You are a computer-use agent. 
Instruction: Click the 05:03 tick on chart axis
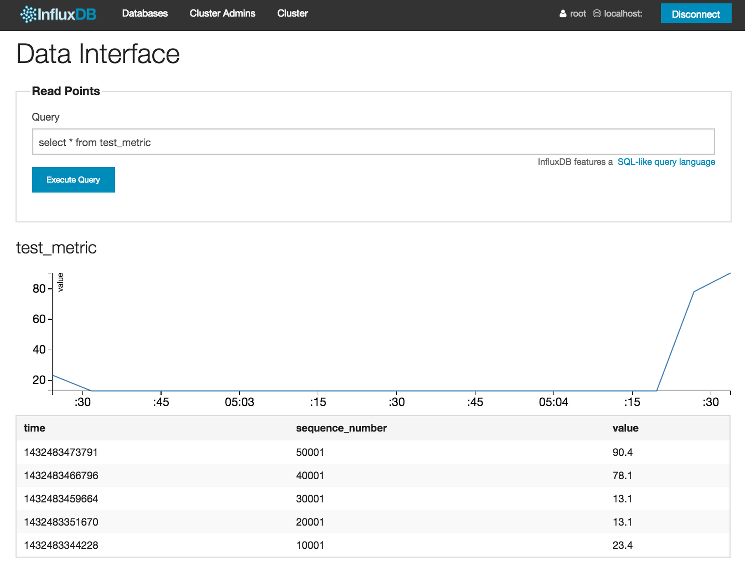tap(239, 402)
